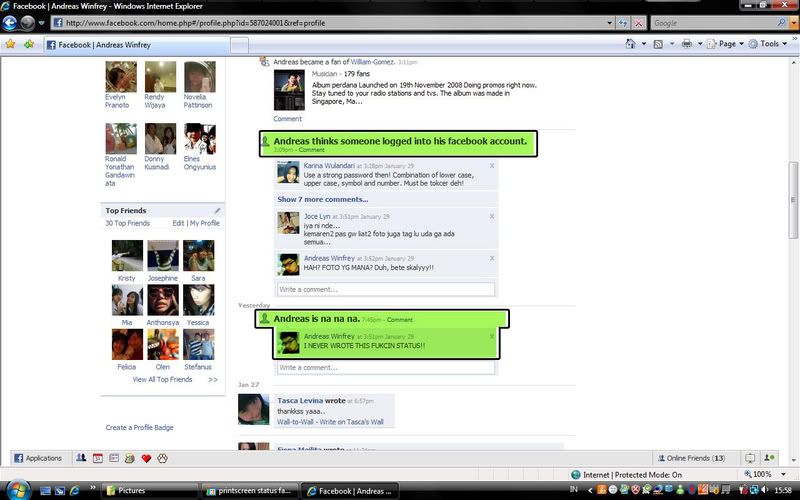This screenshot has height=500, width=800.
Task: Open Karina Wulandari's profile link
Action: coord(329,166)
